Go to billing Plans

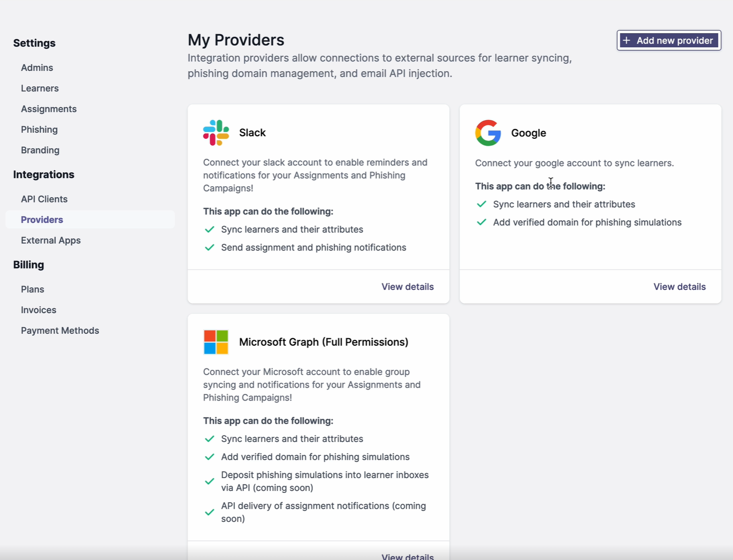point(33,289)
